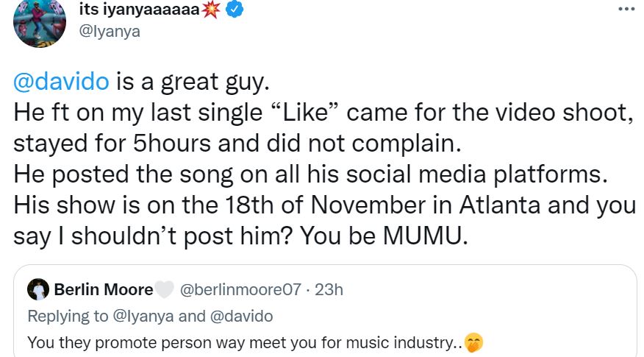Click the 23h timestamp on quoted tweet
The width and height of the screenshot is (644, 357).
tap(329, 289)
